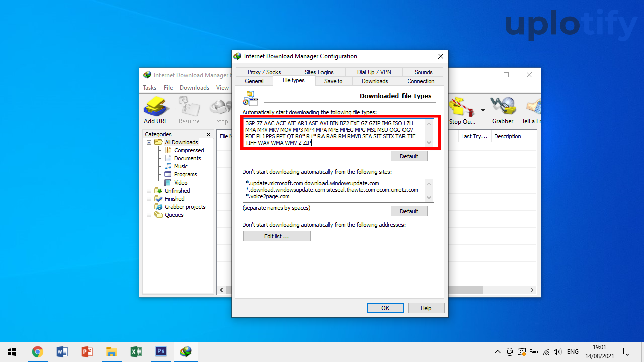
Task: Click OK in the configuration dialog
Action: (x=385, y=308)
